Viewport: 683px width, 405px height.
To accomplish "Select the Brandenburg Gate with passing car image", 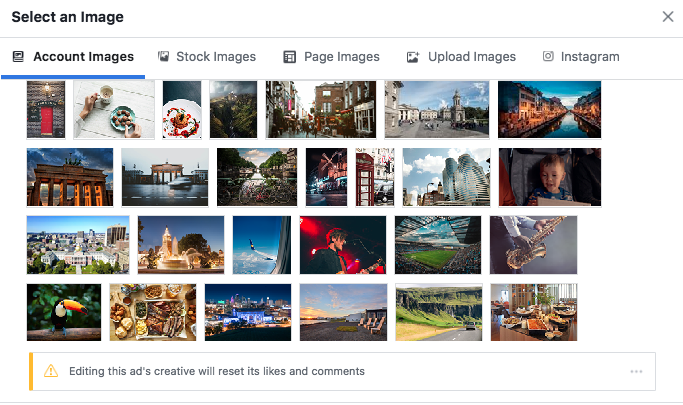I will pos(165,177).
